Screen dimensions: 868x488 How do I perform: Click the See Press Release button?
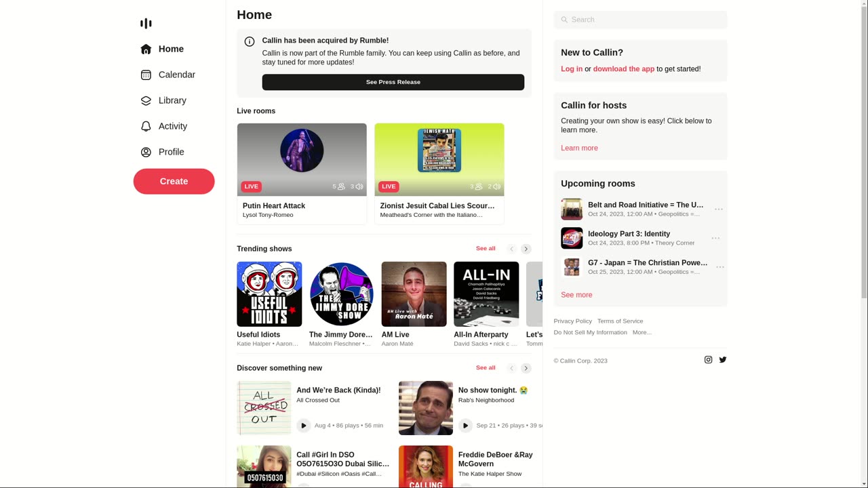click(x=393, y=82)
